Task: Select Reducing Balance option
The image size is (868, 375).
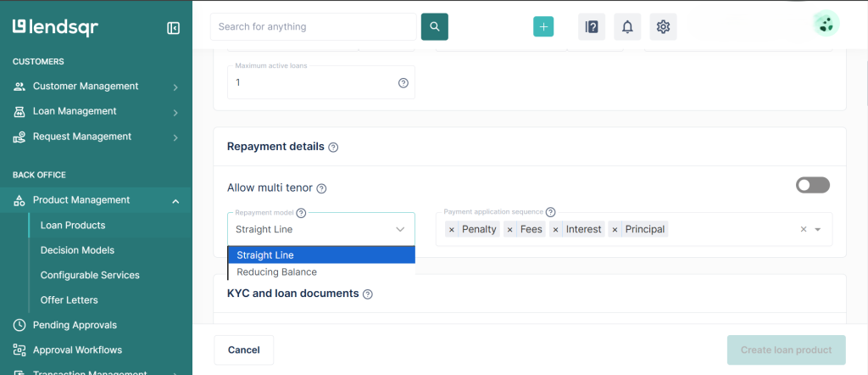Action: [x=277, y=272]
